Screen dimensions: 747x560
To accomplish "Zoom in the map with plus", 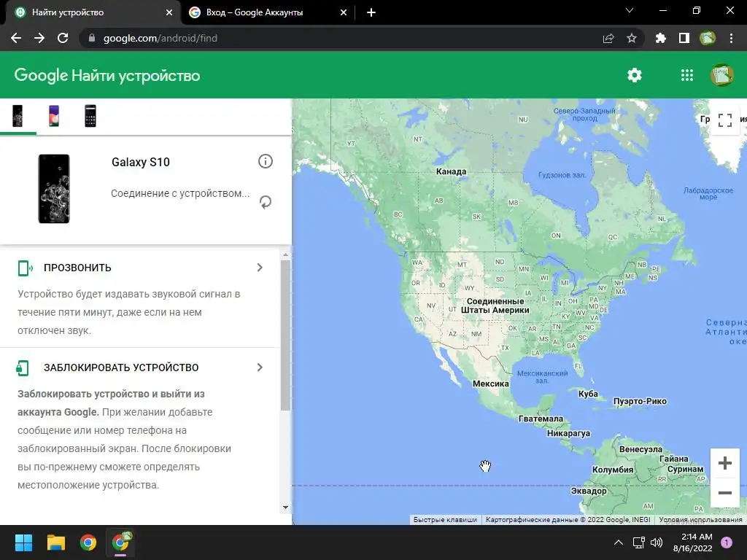I will (724, 463).
